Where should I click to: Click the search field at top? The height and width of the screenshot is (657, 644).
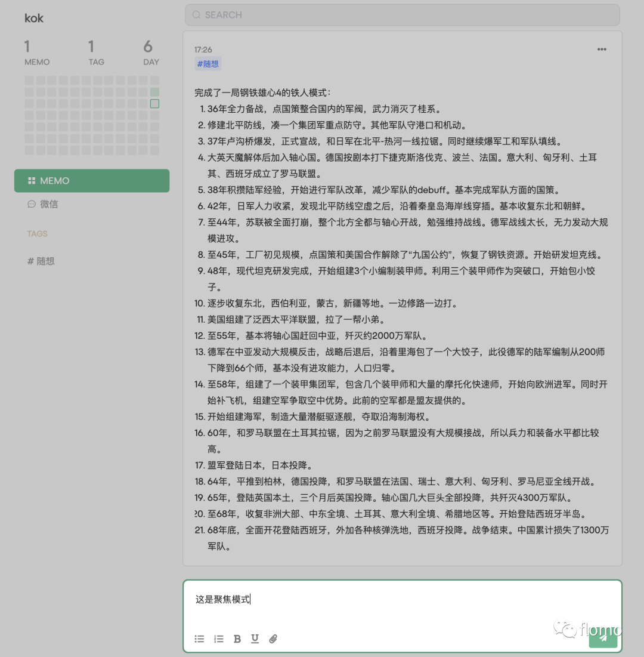[402, 15]
